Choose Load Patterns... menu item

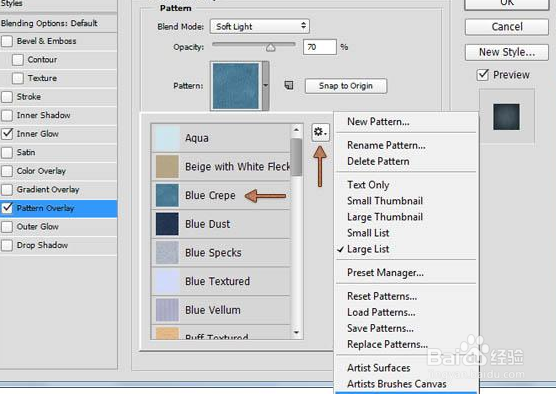tap(381, 312)
